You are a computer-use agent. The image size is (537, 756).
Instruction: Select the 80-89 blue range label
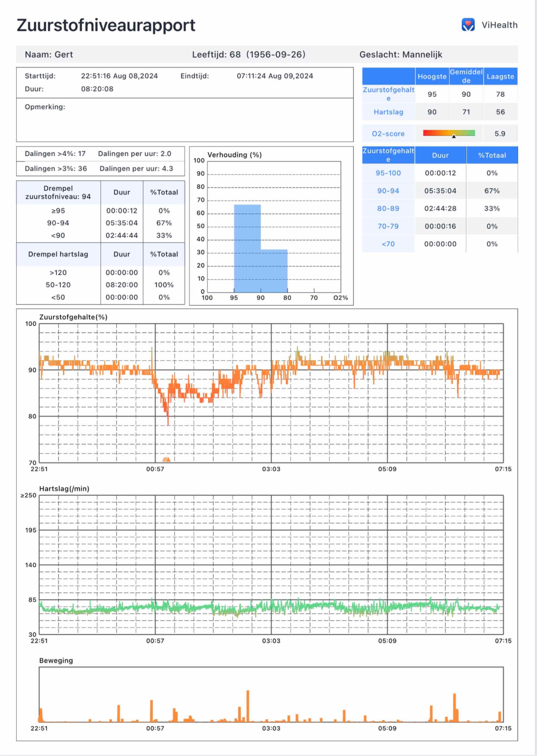(388, 208)
